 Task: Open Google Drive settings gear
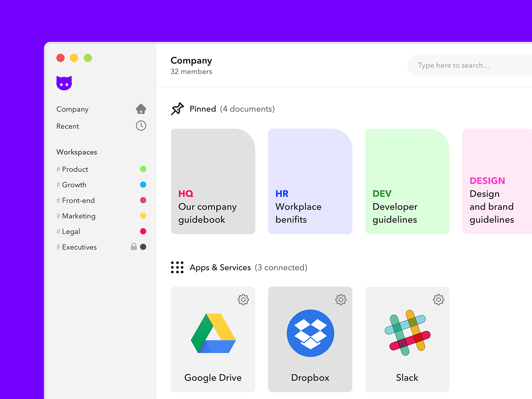(x=243, y=300)
